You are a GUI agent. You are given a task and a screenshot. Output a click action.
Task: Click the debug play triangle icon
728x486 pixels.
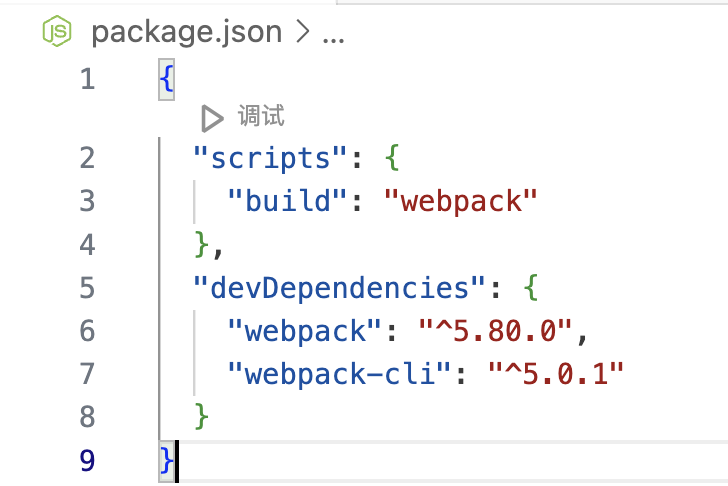(211, 118)
